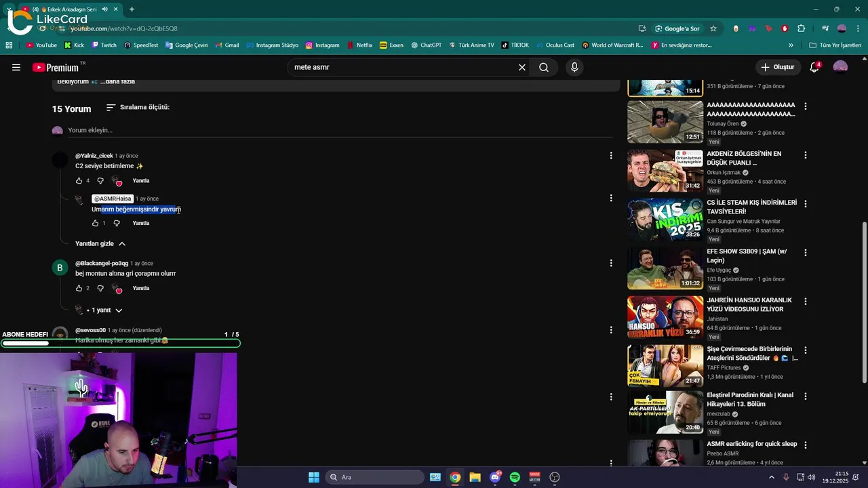Open the Chrome apps grid icon
Image resolution: width=868 pixels, height=488 pixels.
(x=9, y=45)
